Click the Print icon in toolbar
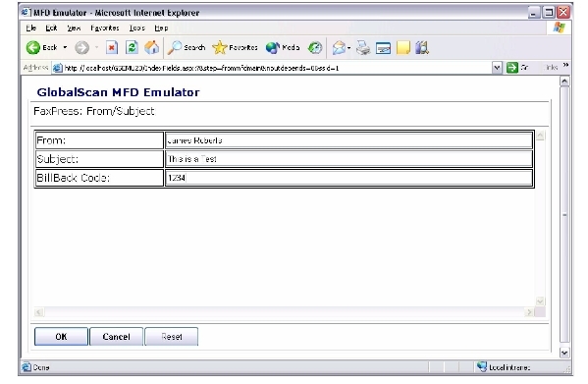Viewport: 588px width, 384px height. tap(363, 47)
